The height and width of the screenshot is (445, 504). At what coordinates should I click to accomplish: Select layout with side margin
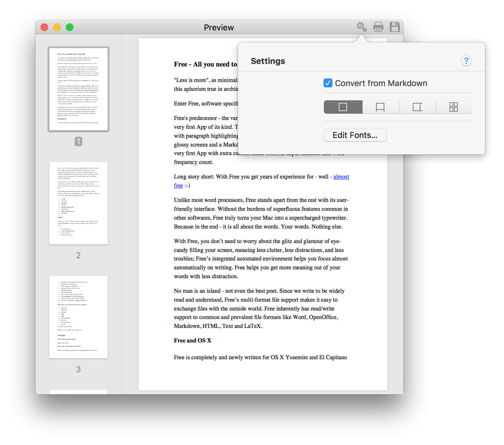[418, 107]
